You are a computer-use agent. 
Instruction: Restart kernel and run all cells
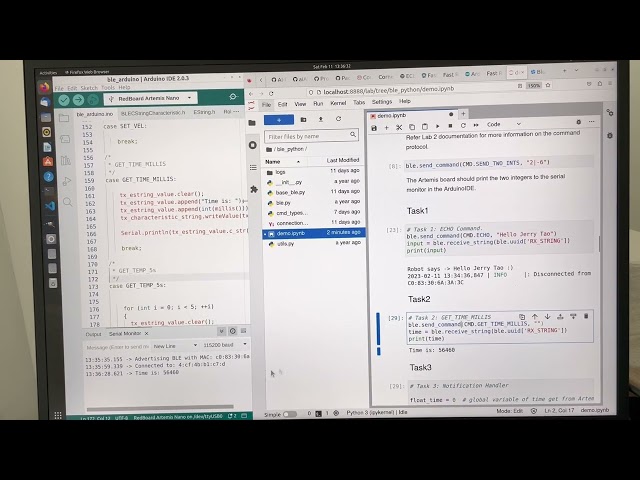(x=476, y=125)
